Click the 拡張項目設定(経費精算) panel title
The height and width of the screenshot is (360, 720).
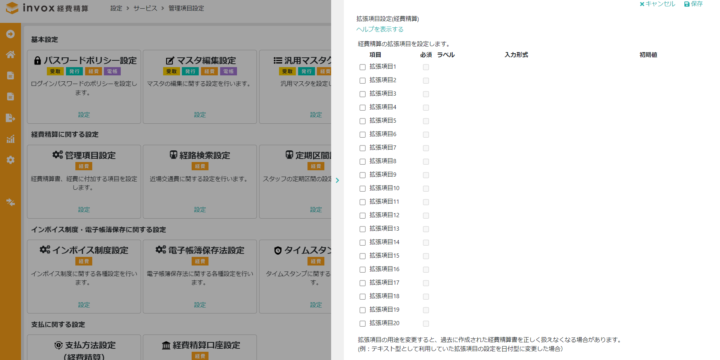388,19
